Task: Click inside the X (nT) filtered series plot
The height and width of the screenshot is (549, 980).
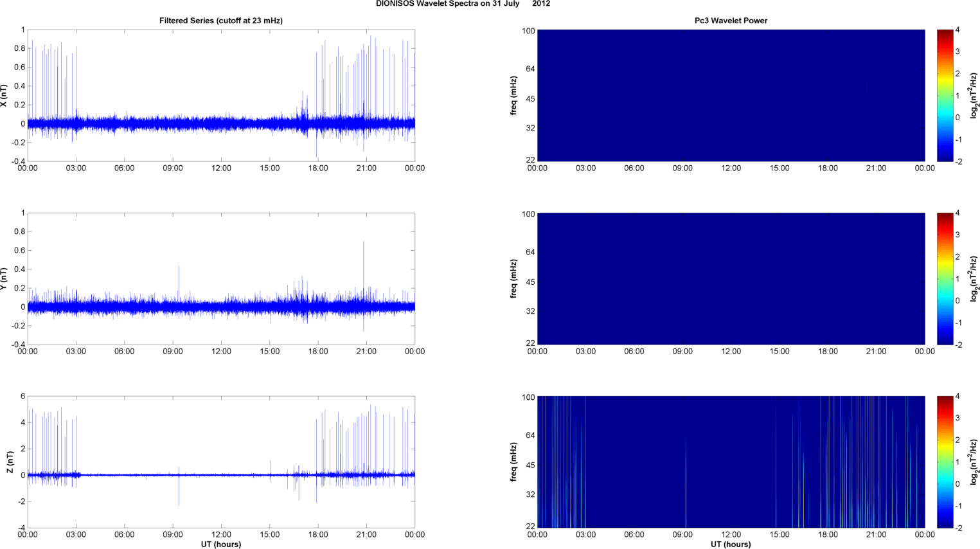Action: [221, 96]
